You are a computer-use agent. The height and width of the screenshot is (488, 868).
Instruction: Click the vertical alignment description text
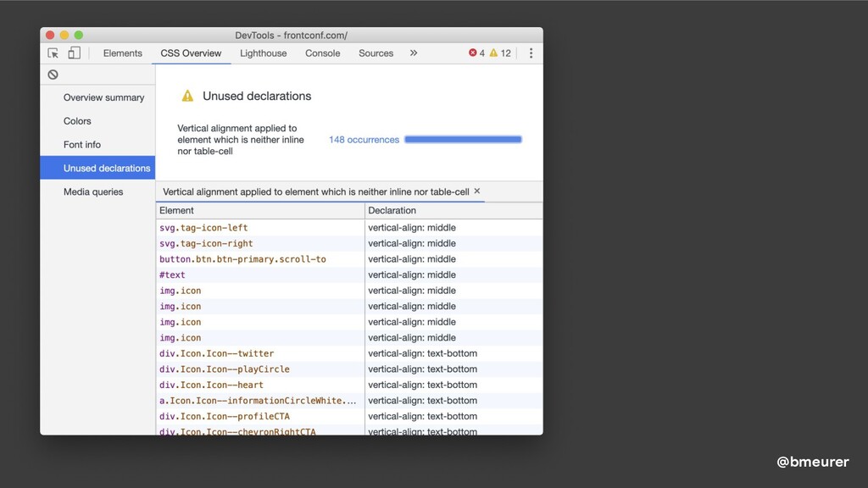click(240, 140)
